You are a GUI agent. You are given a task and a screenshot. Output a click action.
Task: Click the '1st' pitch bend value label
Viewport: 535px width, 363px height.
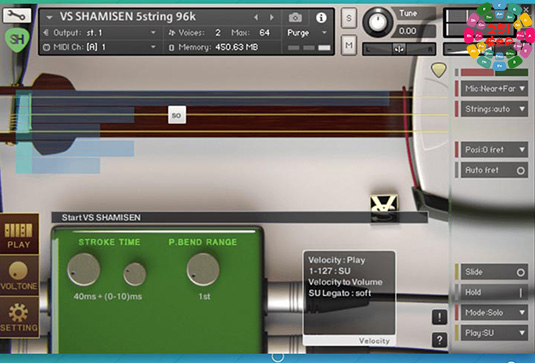(204, 296)
